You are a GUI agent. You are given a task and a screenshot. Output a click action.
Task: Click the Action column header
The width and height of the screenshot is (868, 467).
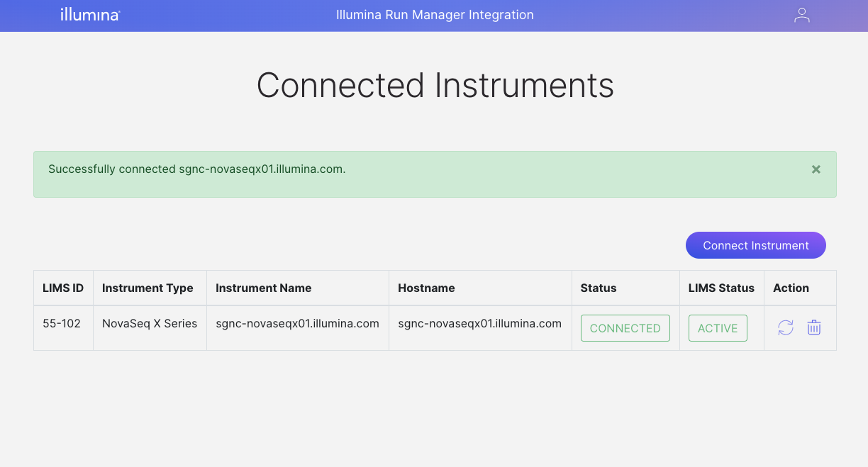tap(791, 288)
